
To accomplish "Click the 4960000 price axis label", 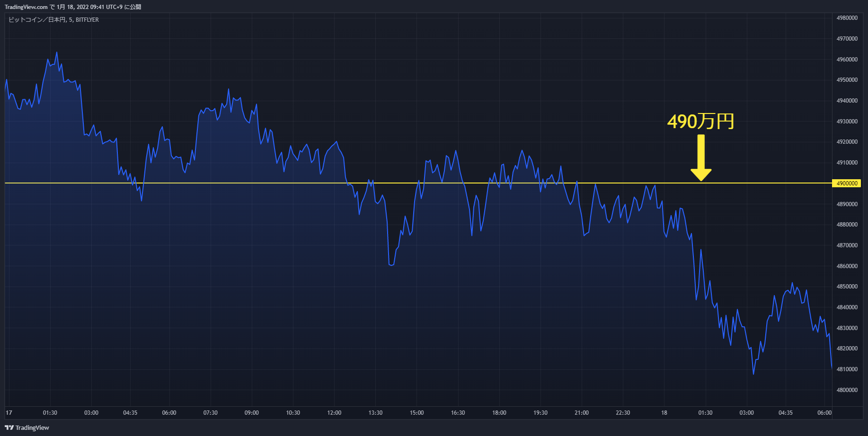I will tap(847, 60).
